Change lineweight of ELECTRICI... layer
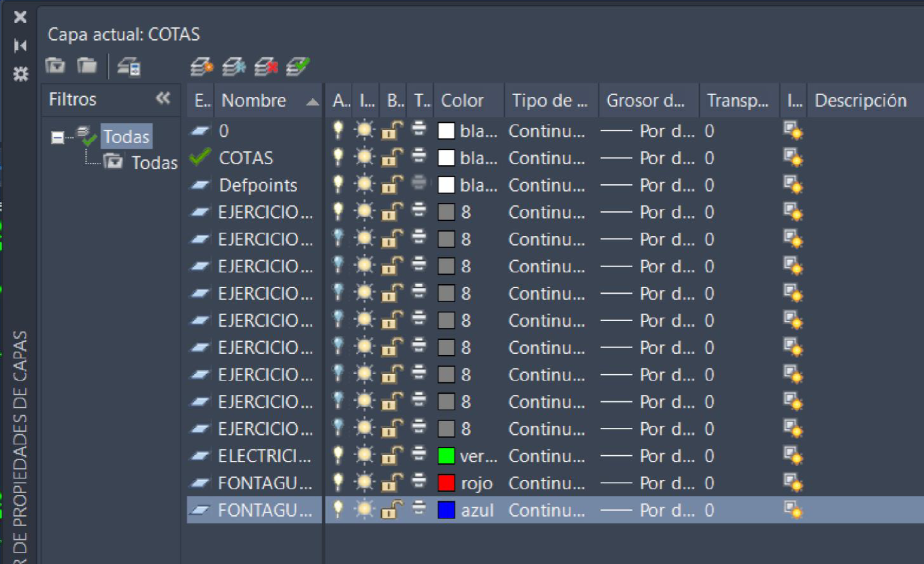Image resolution: width=924 pixels, height=564 pixels. [x=647, y=456]
